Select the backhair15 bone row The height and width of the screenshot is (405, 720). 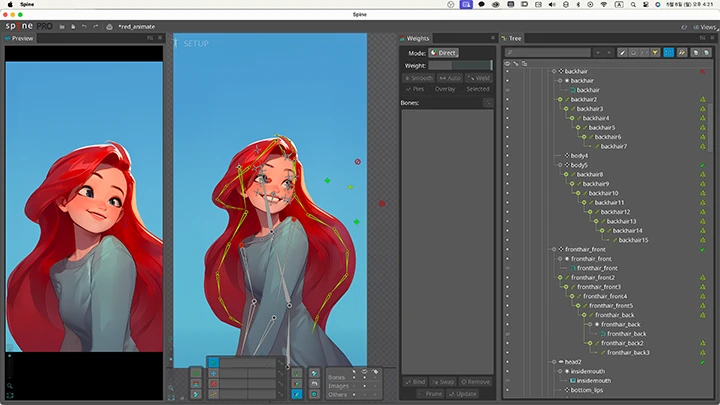(633, 240)
